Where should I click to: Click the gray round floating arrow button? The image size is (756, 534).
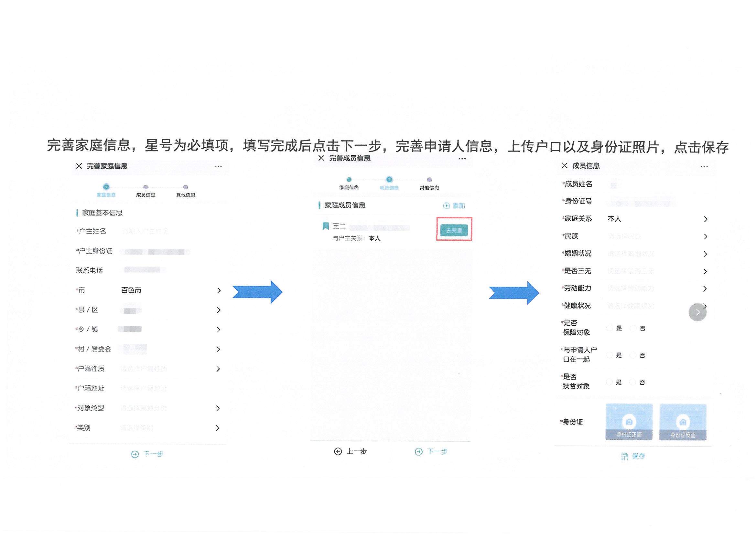point(697,313)
